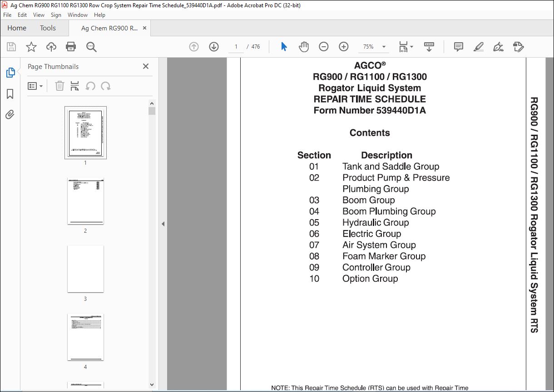Screen dimensions: 554x392
Task: Open the find text magnifier tool
Action: click(x=91, y=47)
